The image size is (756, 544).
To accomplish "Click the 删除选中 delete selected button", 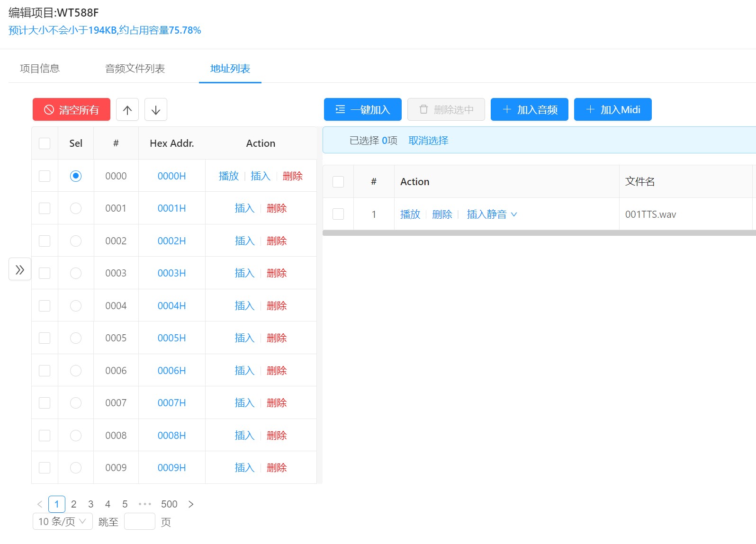I will pos(446,110).
